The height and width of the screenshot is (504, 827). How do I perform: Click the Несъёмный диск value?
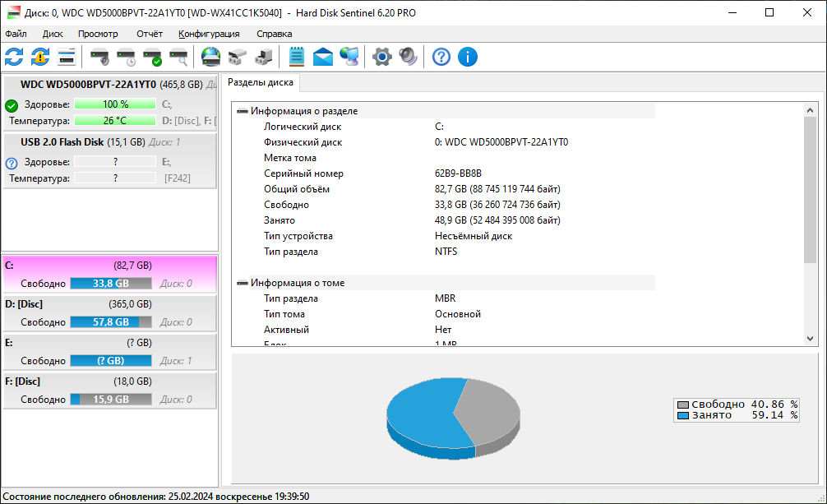pyautogui.click(x=474, y=236)
